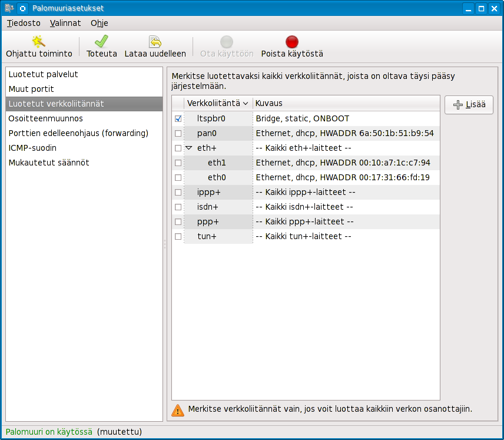The width and height of the screenshot is (504, 440).
Task: Uncheck the ltspbr0 interface checkbox
Action: tap(178, 119)
